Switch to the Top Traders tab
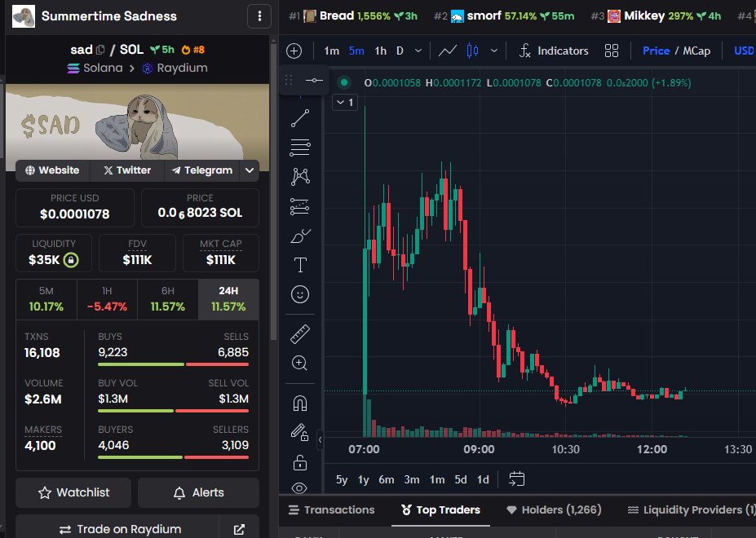 (x=440, y=510)
